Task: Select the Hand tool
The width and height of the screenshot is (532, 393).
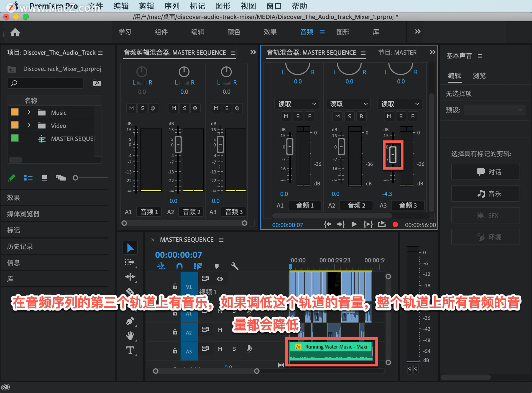Action: [x=130, y=335]
